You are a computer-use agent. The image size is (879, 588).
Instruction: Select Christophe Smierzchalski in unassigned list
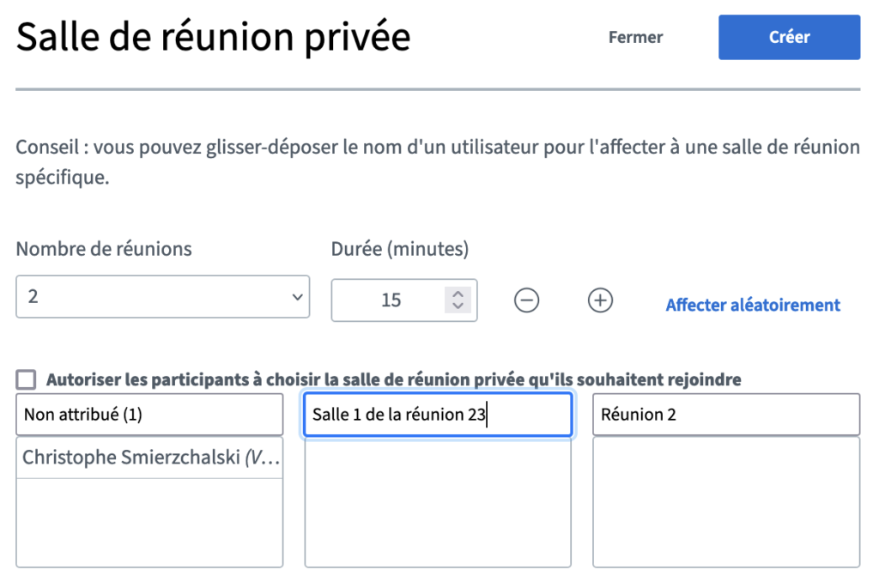pos(149,458)
